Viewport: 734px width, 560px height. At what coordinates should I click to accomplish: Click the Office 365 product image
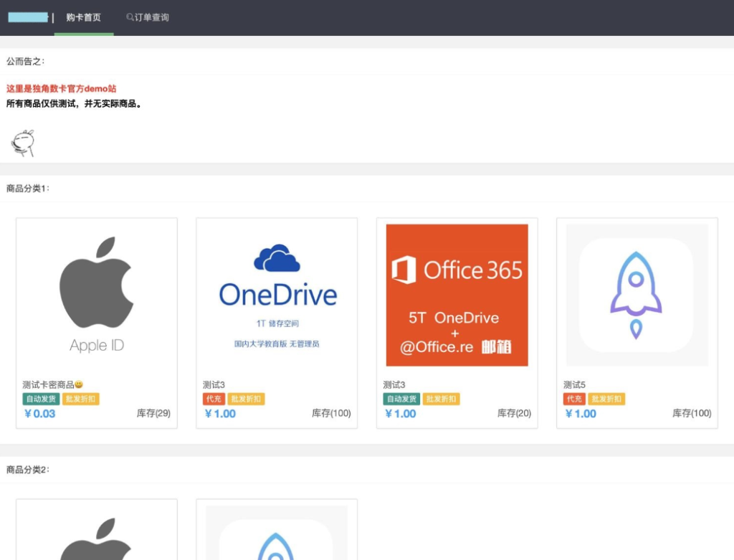click(457, 294)
